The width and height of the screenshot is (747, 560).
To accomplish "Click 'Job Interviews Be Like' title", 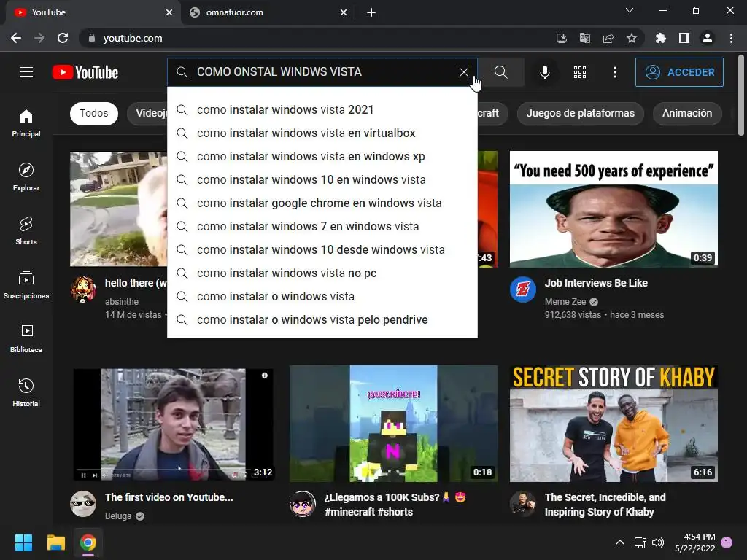I will [x=596, y=283].
